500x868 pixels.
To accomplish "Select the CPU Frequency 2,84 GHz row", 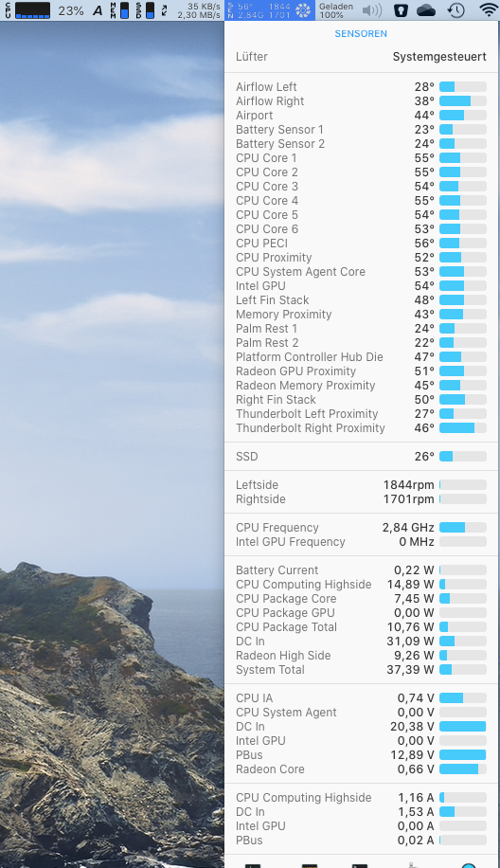I will click(361, 528).
